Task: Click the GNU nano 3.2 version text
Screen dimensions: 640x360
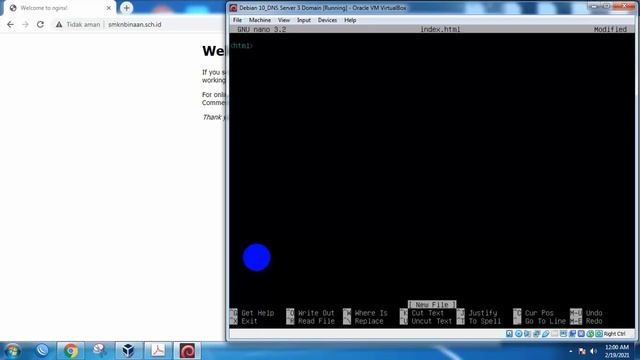Action: (262, 29)
